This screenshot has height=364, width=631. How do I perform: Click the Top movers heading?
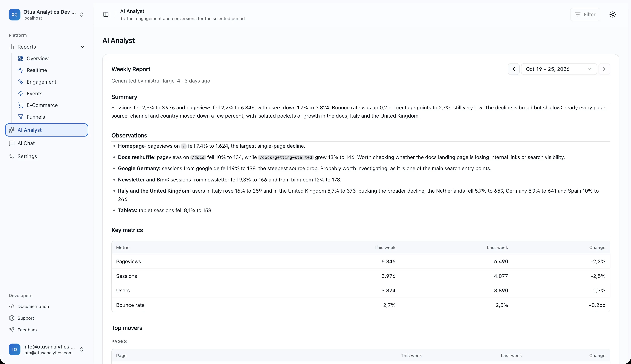pos(127,328)
